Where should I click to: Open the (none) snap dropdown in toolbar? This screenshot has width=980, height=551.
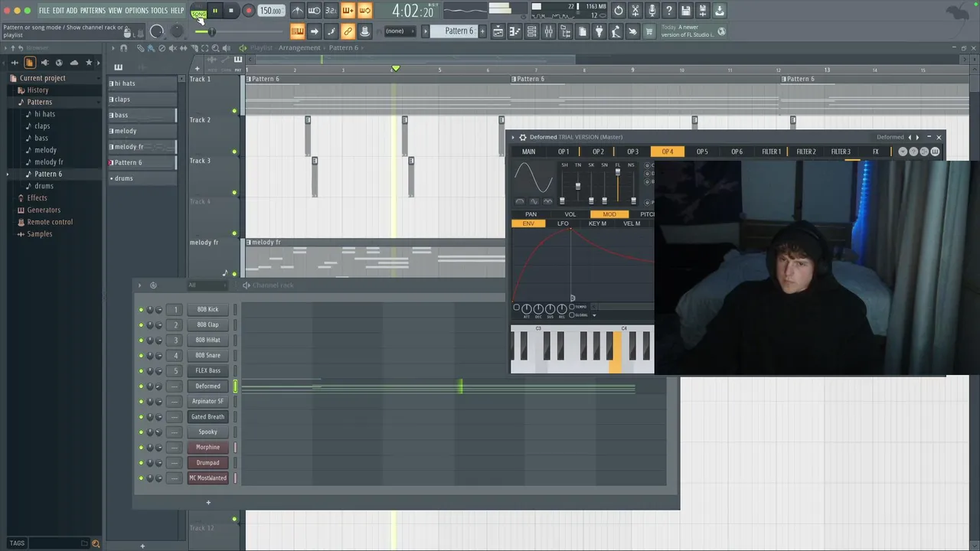click(400, 31)
